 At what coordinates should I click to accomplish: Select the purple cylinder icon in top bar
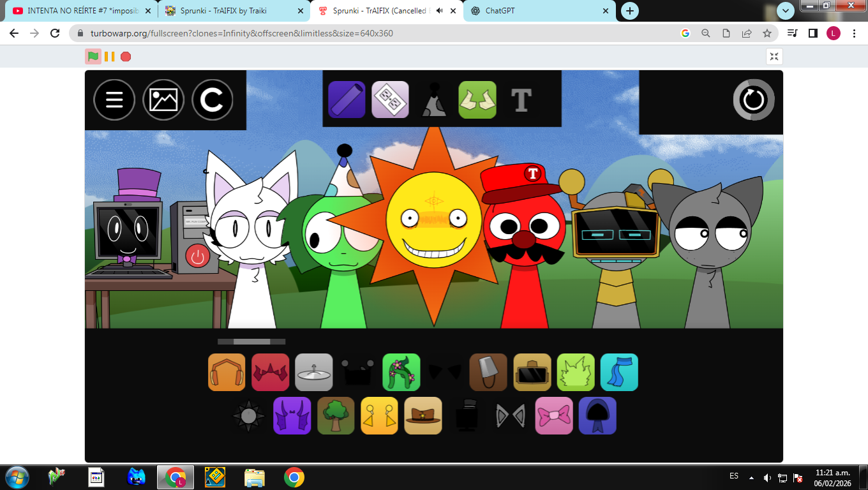pyautogui.click(x=347, y=100)
